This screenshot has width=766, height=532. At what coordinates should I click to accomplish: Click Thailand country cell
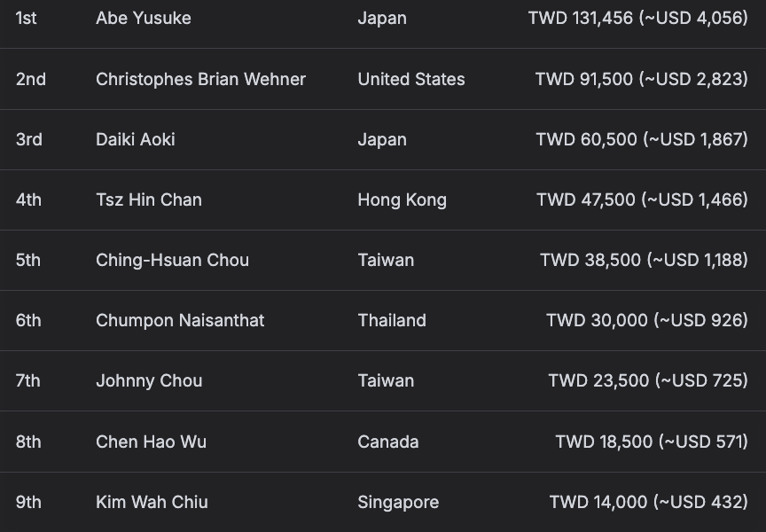click(x=392, y=320)
